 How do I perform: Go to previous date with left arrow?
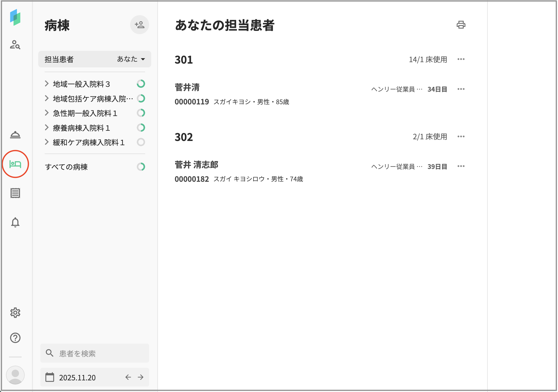tap(128, 377)
